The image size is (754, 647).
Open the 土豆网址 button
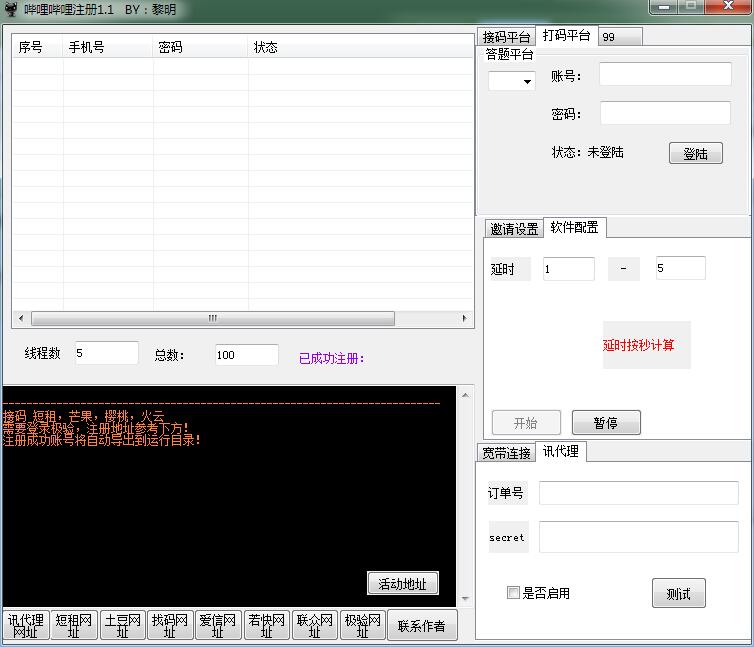click(x=122, y=626)
